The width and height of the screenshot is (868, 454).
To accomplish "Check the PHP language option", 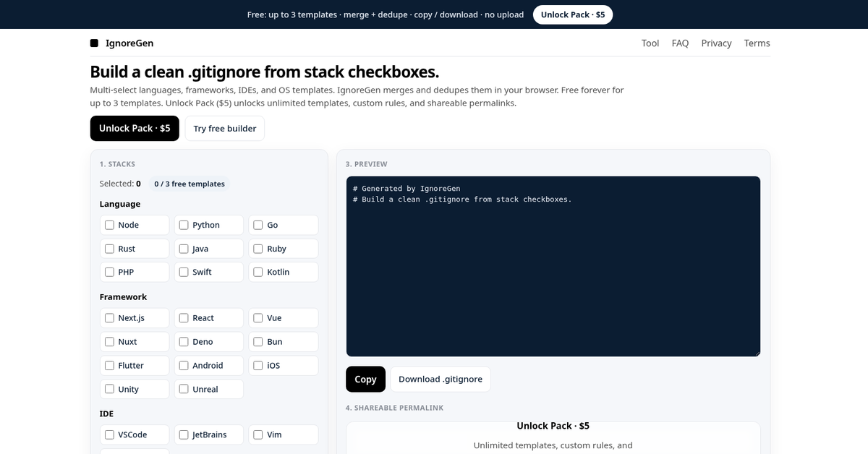I will tap(110, 272).
